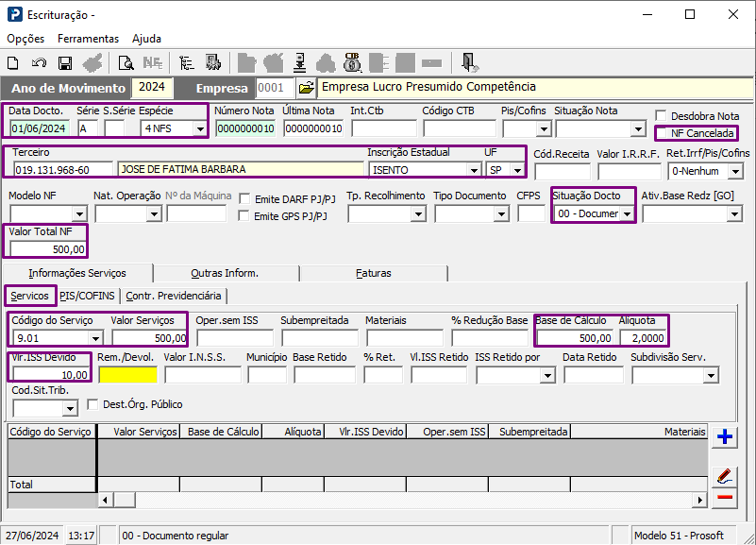Screen dimensions: 756x545
Task: Enable the Desdobra Nota checkbox
Action: (x=662, y=116)
